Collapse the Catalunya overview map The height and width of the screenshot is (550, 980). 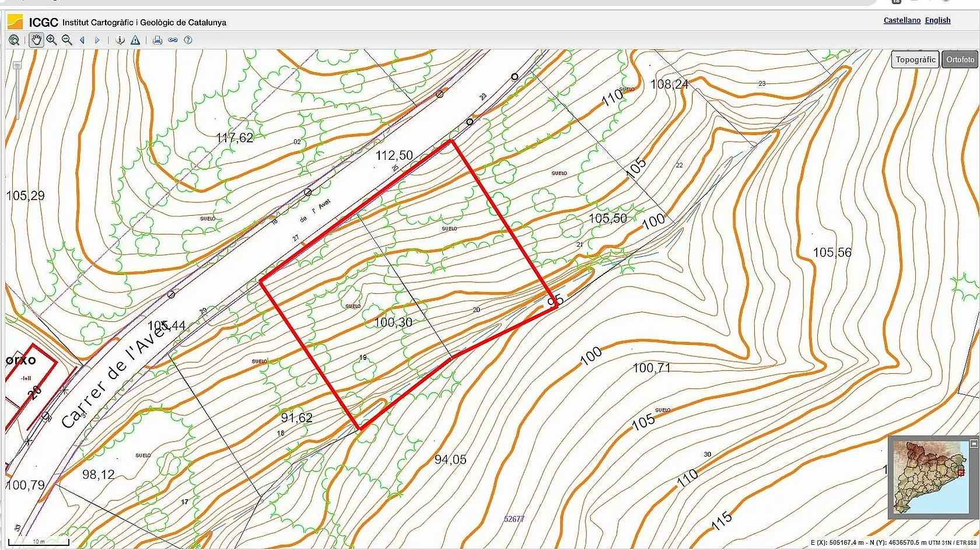click(x=974, y=444)
